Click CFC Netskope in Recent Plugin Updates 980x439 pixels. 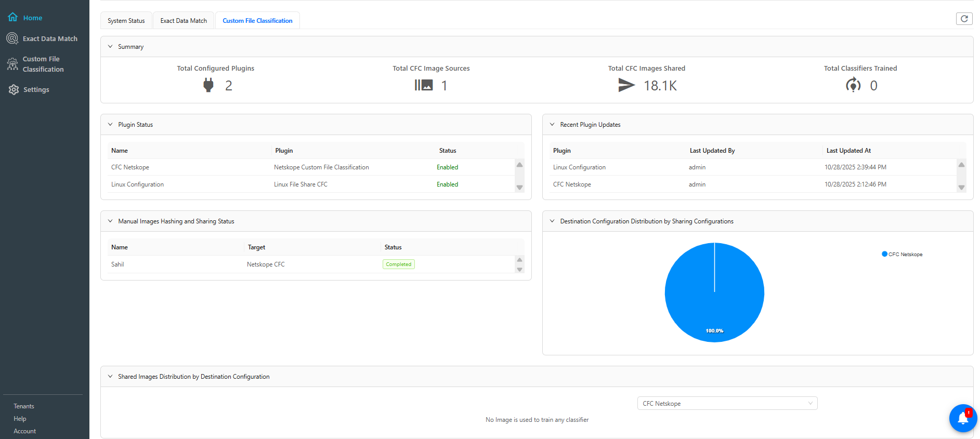(572, 184)
